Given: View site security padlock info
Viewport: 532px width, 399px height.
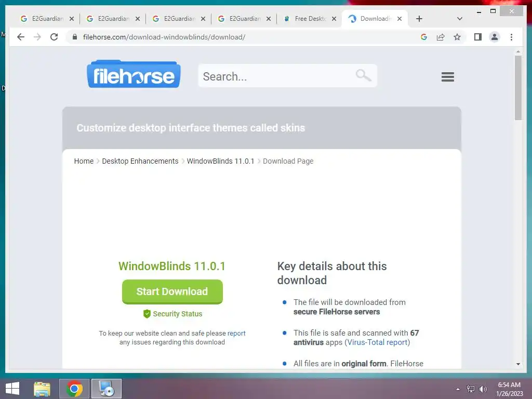Looking at the screenshot, I should click(x=75, y=37).
